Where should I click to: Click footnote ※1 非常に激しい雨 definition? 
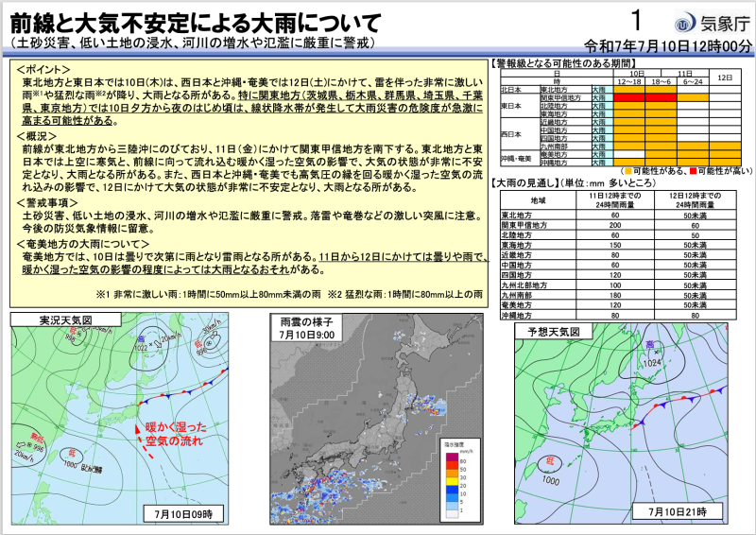pyautogui.click(x=208, y=294)
